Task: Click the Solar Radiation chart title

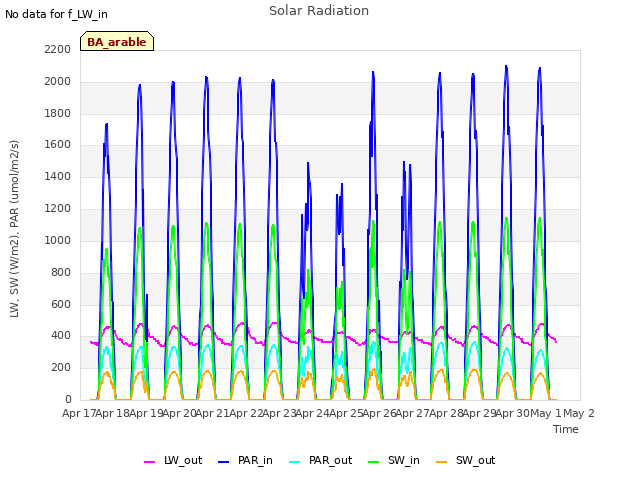Action: click(319, 11)
